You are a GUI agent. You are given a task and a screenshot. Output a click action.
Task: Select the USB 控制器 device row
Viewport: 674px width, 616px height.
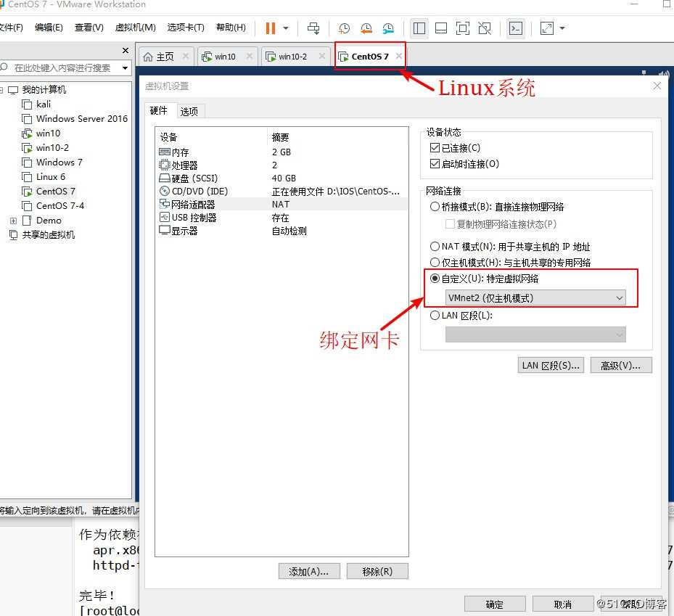(x=281, y=218)
